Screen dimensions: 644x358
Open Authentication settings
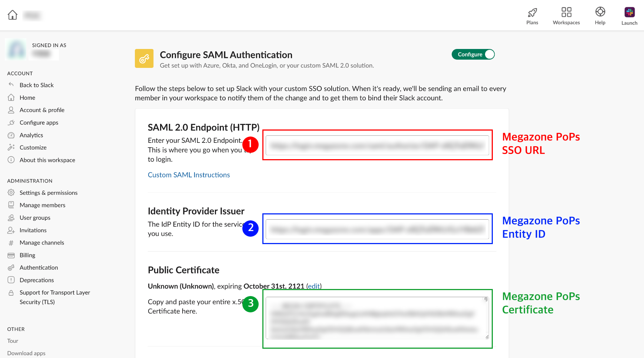[x=39, y=267]
